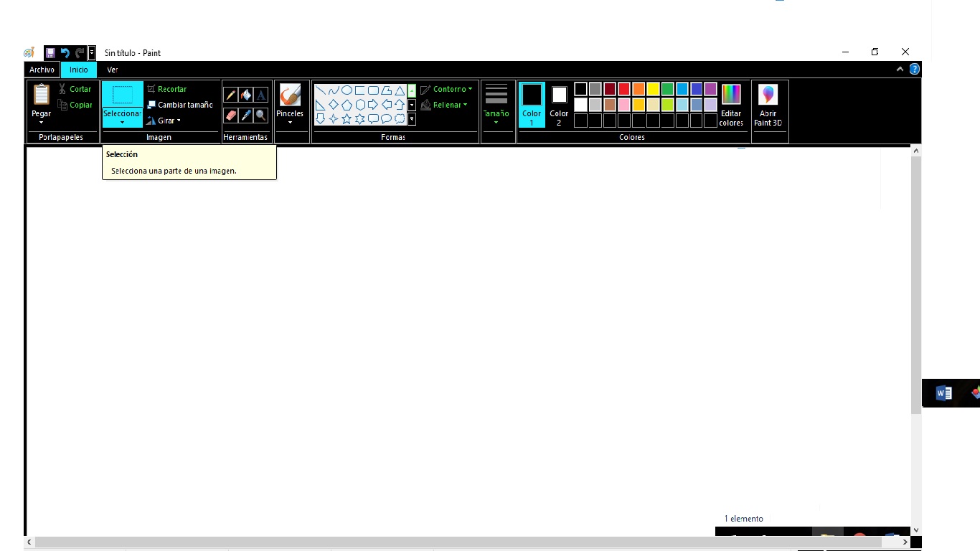Click Abrir Paint 3D button

[x=768, y=105]
